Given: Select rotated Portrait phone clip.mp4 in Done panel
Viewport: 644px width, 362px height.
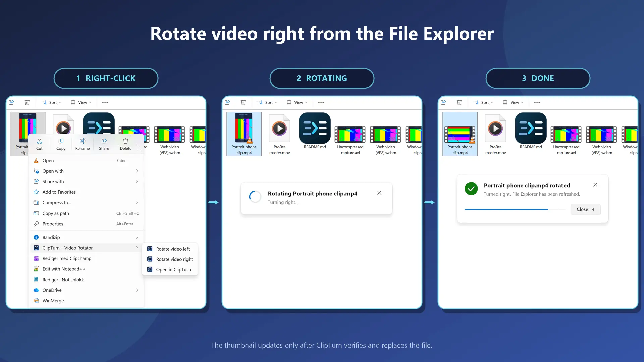Looking at the screenshot, I should pos(460,134).
